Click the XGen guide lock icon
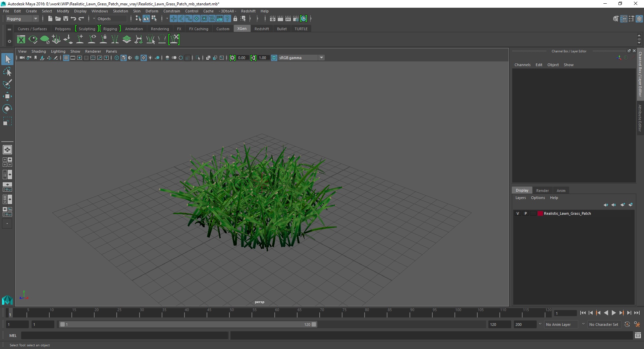The image size is (644, 349). click(x=103, y=40)
